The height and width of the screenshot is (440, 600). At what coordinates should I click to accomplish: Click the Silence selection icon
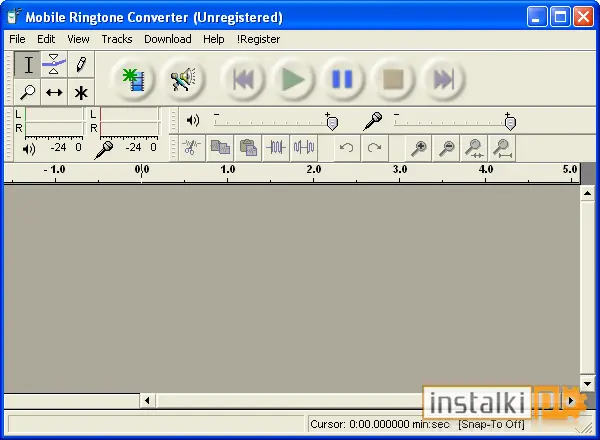304,147
